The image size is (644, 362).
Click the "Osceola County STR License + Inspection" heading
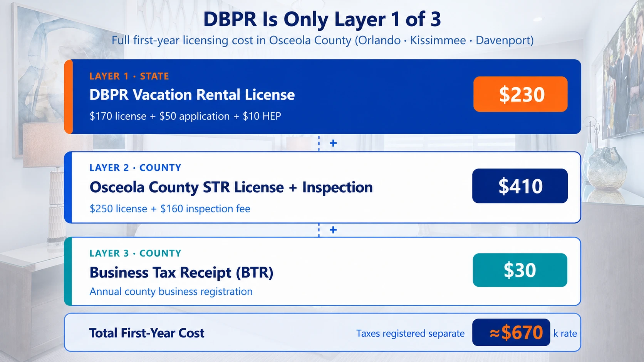click(x=231, y=187)
